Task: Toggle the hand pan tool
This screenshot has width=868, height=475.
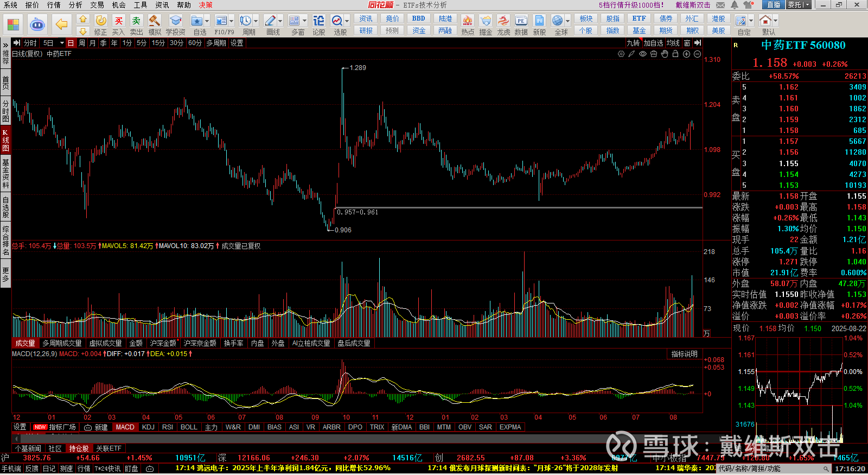Action: point(665,54)
